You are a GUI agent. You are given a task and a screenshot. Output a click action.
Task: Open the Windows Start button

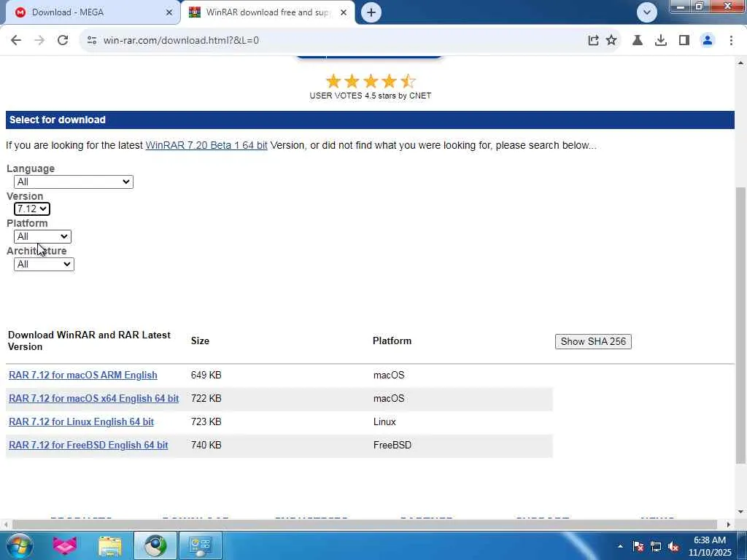coord(19,545)
